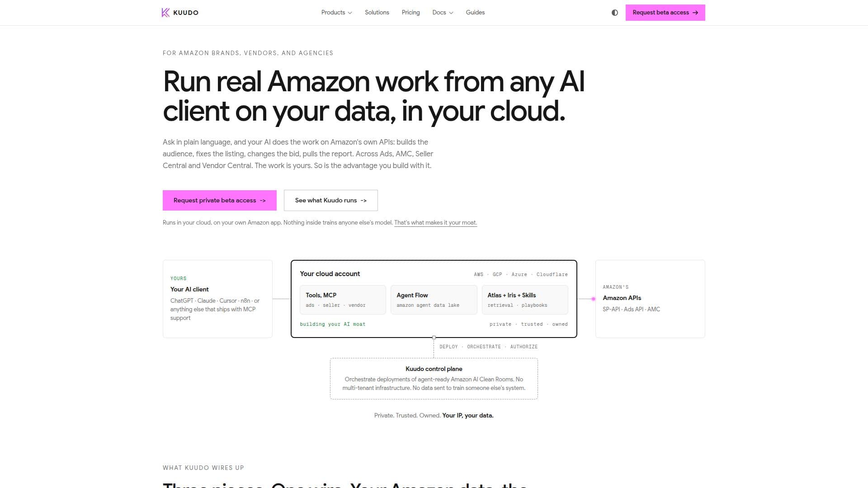Click the Your AI client card
Screen dimensions: 868x488
click(x=217, y=299)
